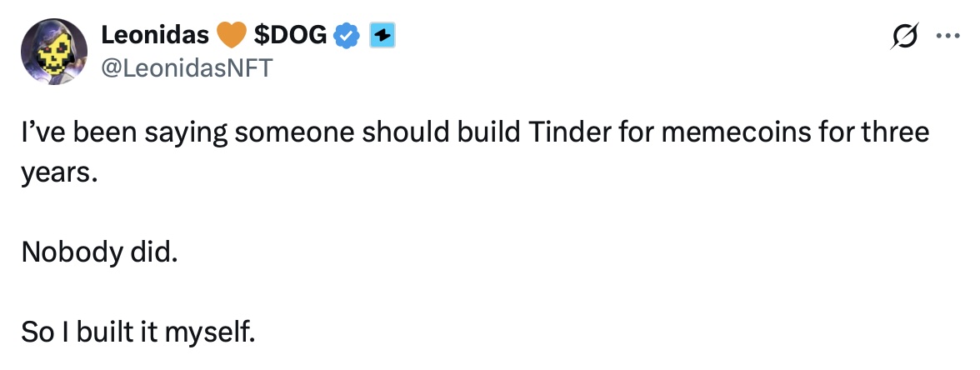
Task: Click the display name "Leonidas"
Action: tap(154, 35)
